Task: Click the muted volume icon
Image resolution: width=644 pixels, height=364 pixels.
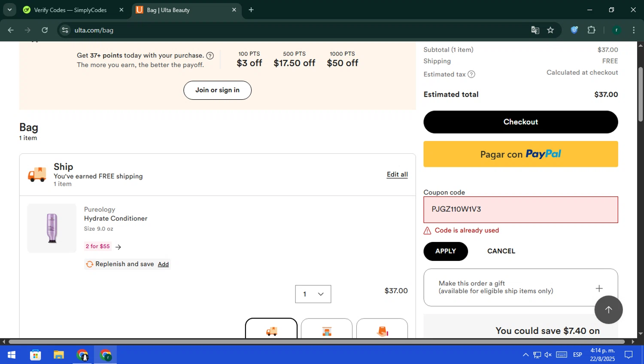Action: 548,355
